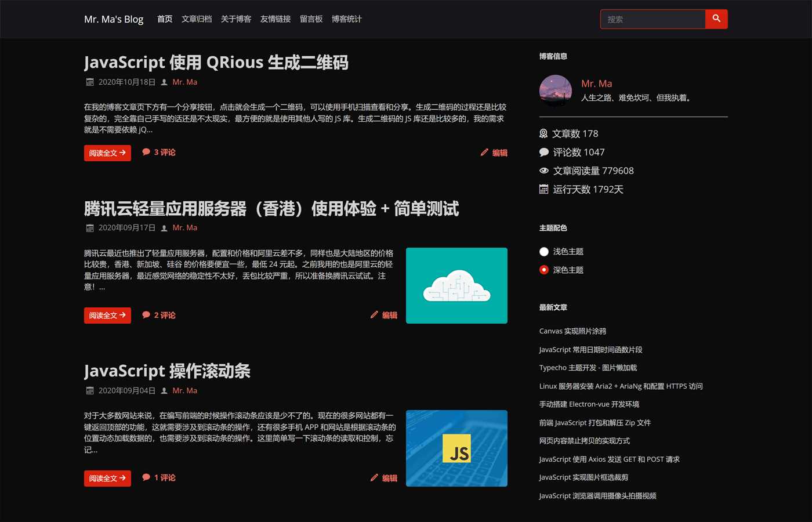Click the comment count icon next to 评论数

coord(543,151)
